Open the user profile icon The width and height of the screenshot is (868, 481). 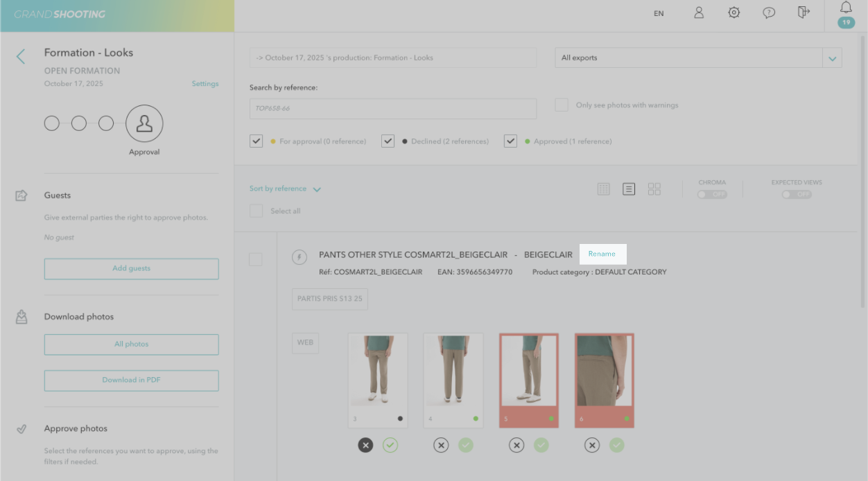click(x=699, y=12)
